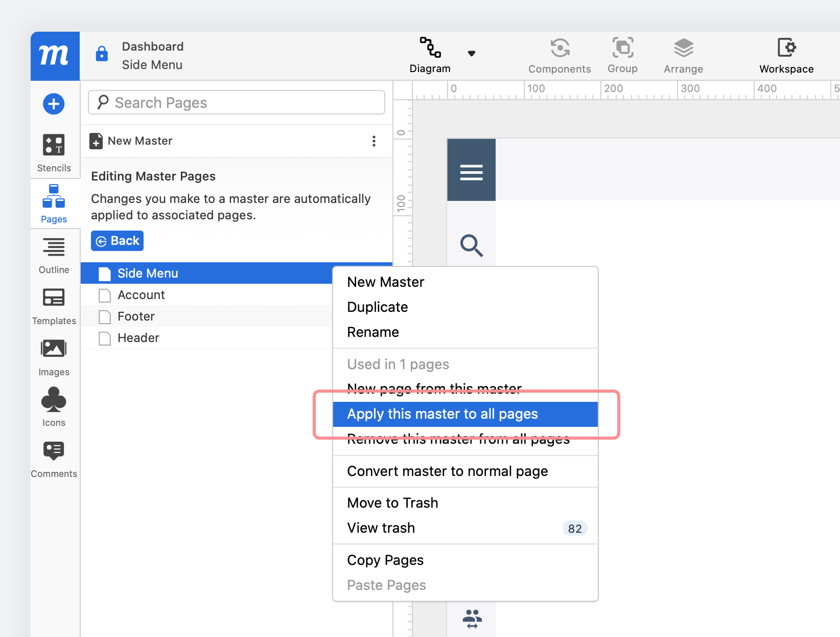Image resolution: width=840 pixels, height=637 pixels.
Task: Open the Templates panel
Action: click(x=54, y=306)
